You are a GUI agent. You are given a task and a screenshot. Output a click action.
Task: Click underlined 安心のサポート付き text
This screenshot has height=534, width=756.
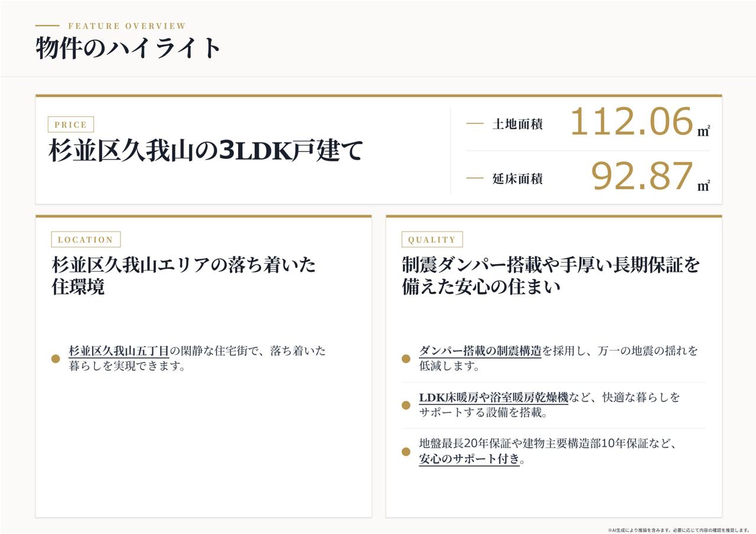point(469,459)
